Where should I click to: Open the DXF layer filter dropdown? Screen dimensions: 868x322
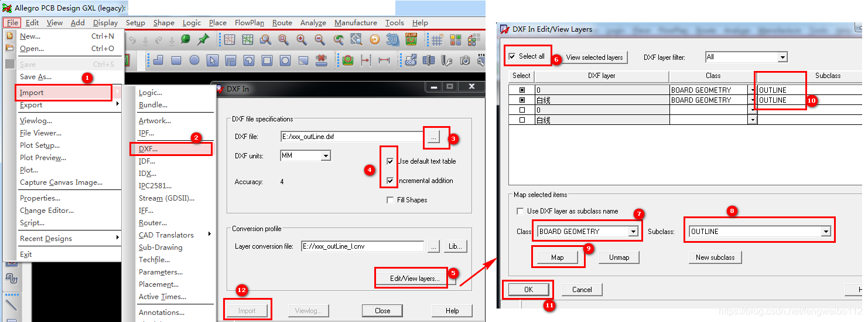782,57
